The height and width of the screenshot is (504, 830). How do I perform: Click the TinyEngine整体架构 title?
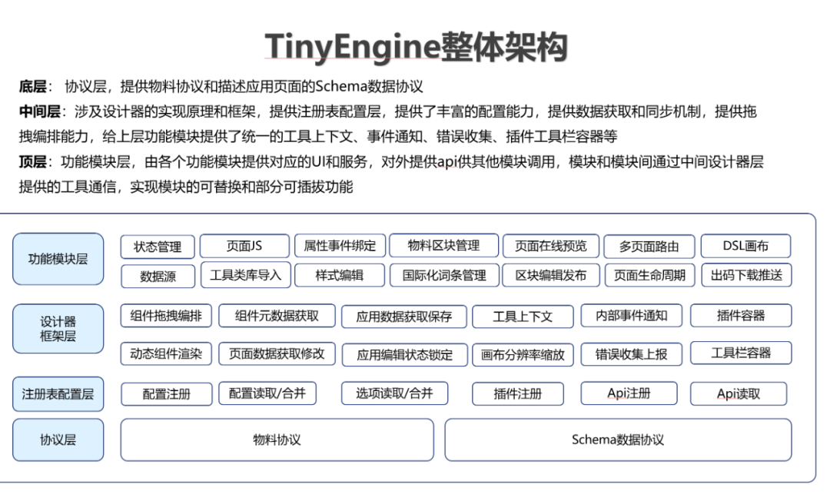pos(416,47)
